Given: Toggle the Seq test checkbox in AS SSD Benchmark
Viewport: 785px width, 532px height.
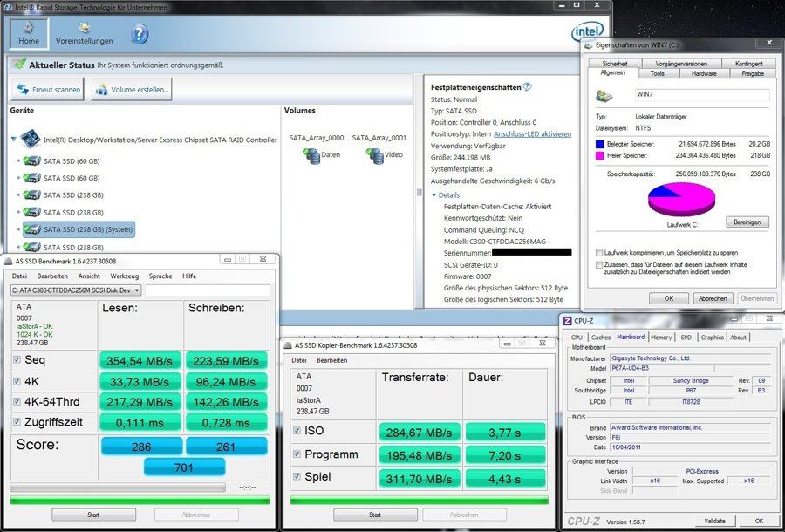Looking at the screenshot, I should pos(17,360).
